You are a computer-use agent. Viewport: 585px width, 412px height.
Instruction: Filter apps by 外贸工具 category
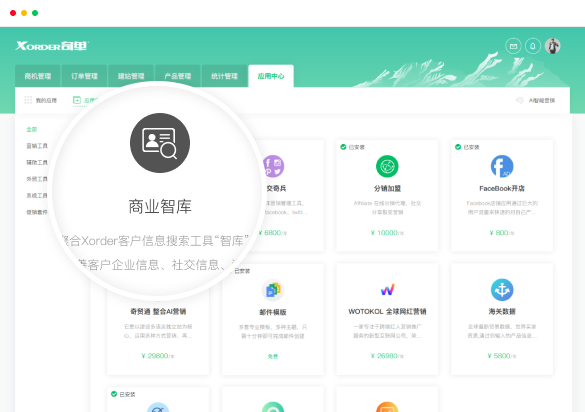(x=37, y=179)
